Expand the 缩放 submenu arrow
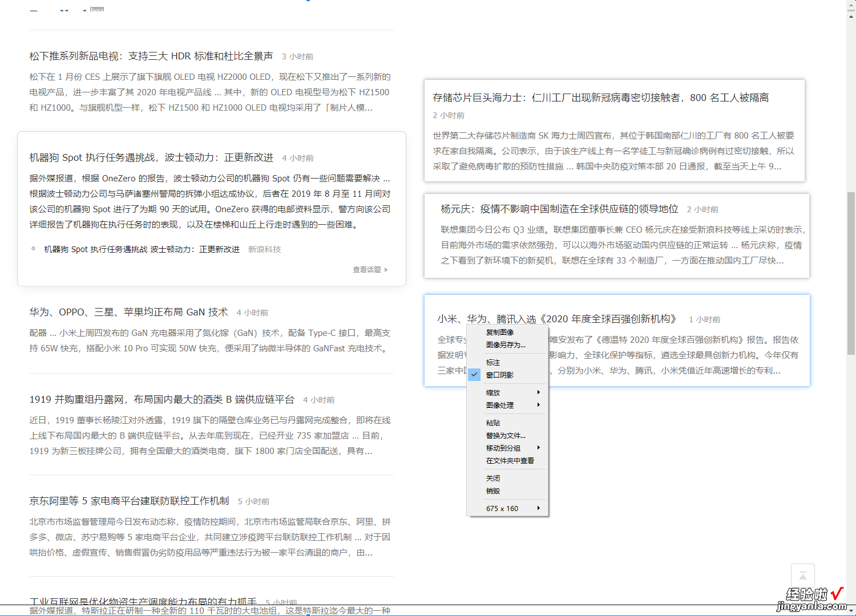856x616 pixels. pos(538,392)
